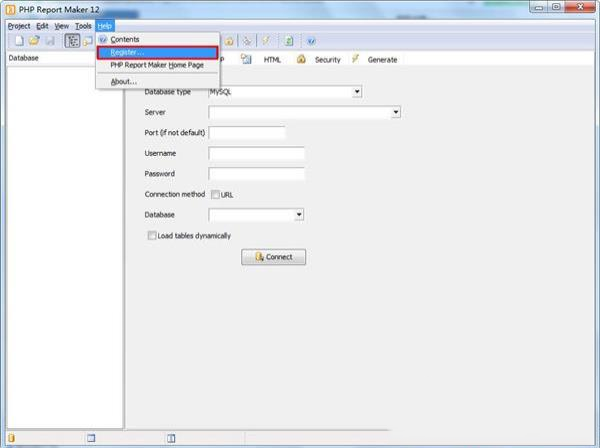Click the lightning icon beside Generate tab

click(x=355, y=59)
